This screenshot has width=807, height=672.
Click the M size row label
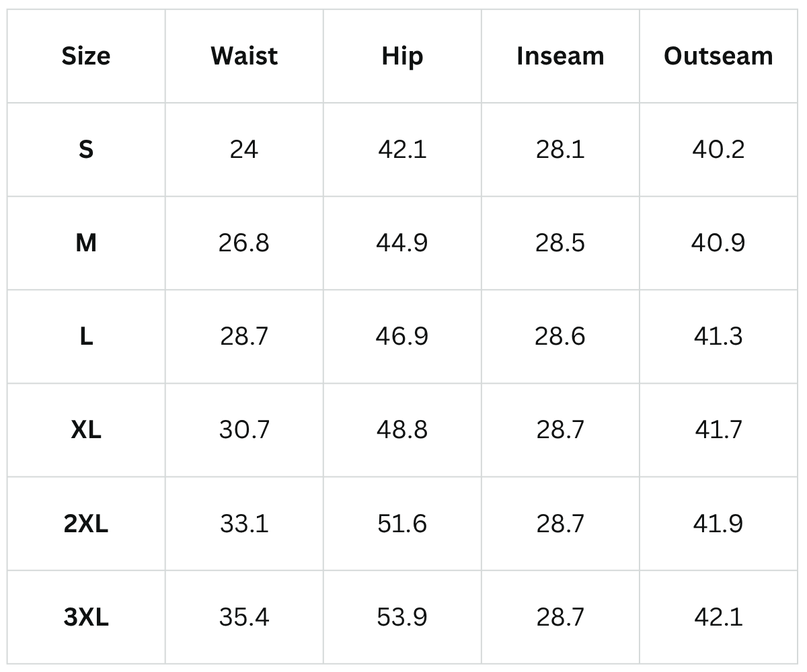pos(86,243)
